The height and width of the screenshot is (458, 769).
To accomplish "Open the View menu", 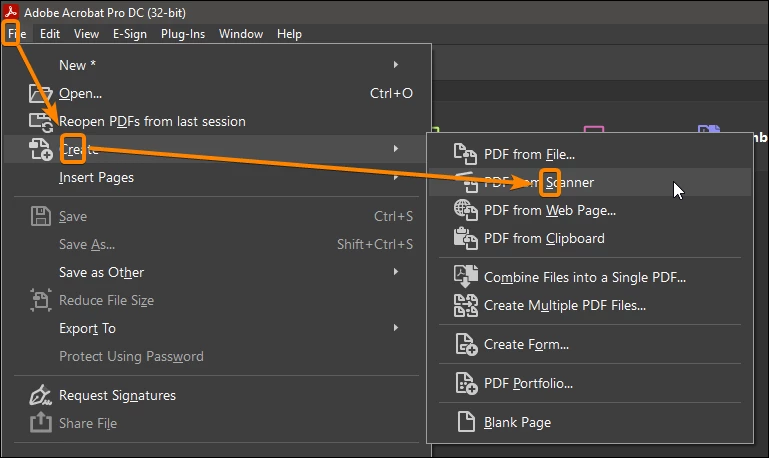I will pos(86,34).
